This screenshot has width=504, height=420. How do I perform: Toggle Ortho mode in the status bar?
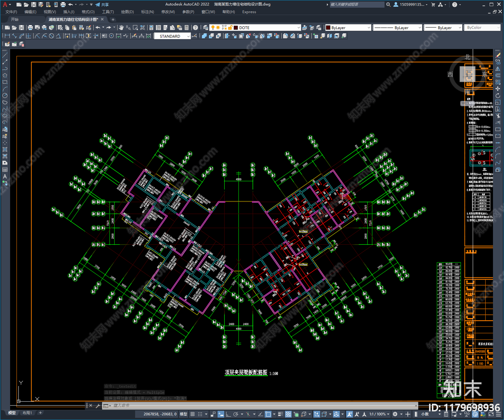coord(228,414)
